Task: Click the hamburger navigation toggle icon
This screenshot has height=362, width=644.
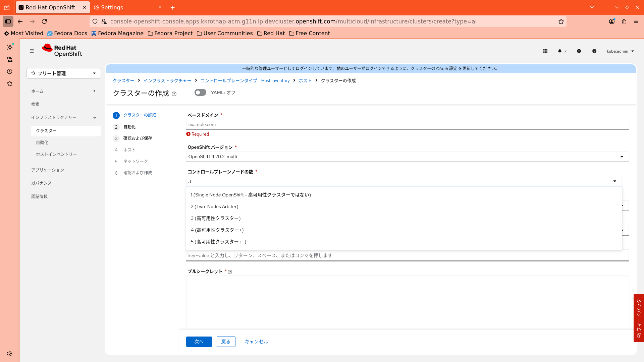Action: click(x=32, y=51)
